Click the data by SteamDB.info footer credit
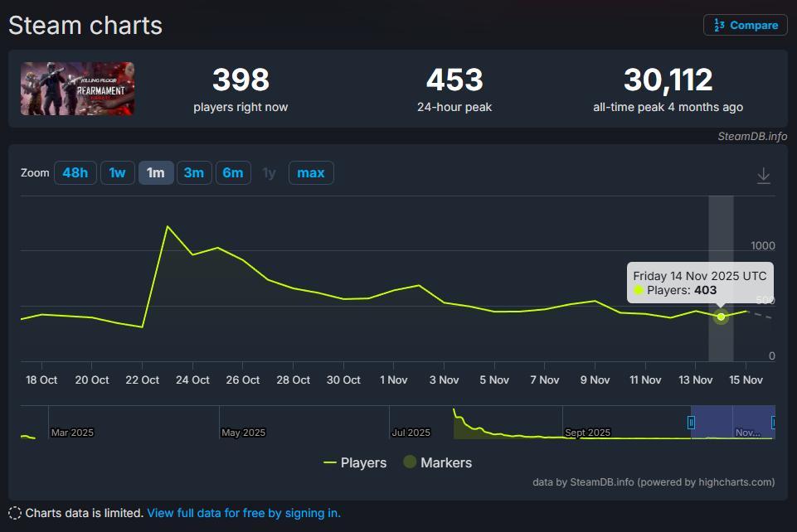This screenshot has width=797, height=532. point(654,481)
